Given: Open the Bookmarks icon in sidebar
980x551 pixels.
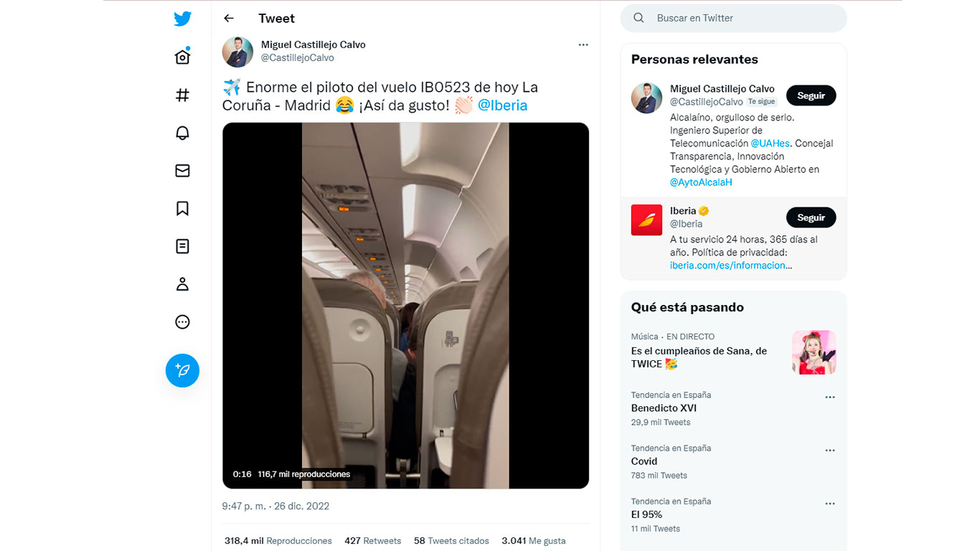Looking at the screenshot, I should [183, 209].
